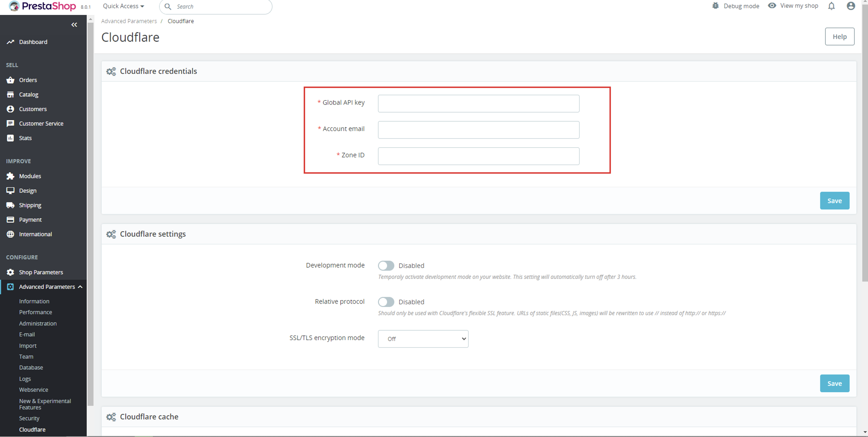This screenshot has height=437, width=868.
Task: Toggle the Relative protocol switch
Action: pos(386,302)
